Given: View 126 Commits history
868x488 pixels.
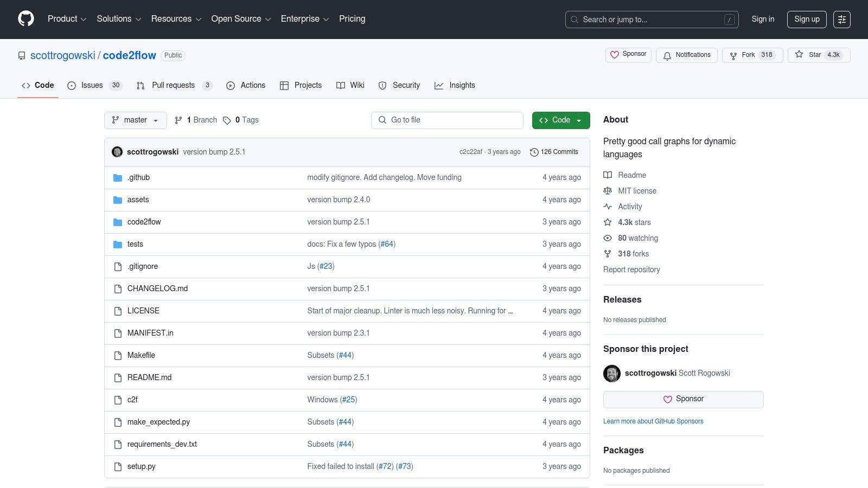Looking at the screenshot, I should (x=554, y=152).
